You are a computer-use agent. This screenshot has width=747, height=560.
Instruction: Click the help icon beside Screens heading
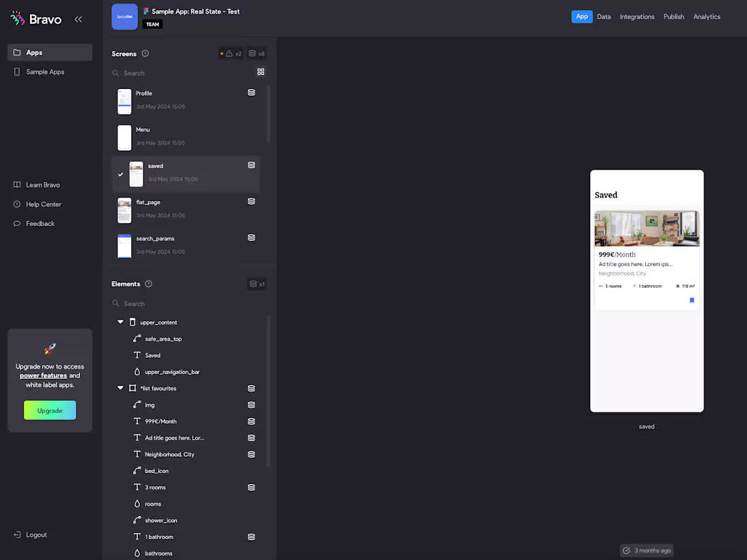145,54
